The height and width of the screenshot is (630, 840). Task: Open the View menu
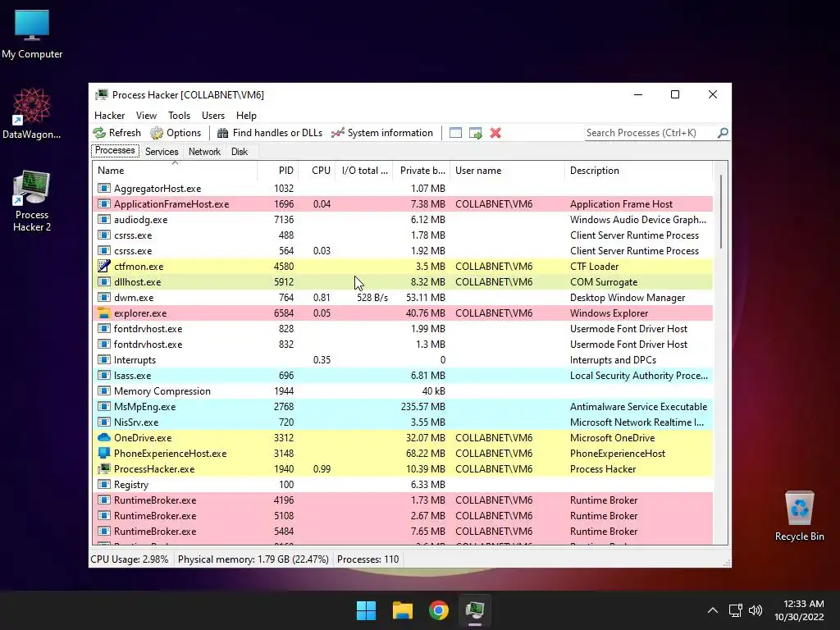click(x=146, y=115)
